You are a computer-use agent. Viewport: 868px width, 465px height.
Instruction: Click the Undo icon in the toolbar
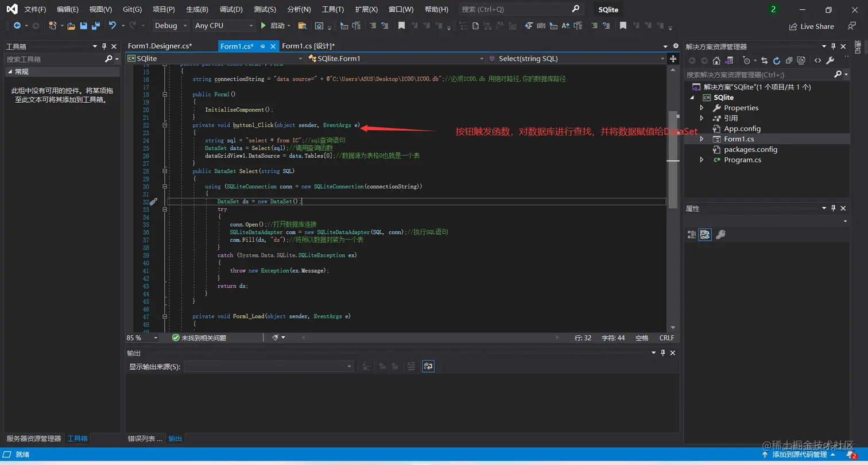(x=113, y=26)
